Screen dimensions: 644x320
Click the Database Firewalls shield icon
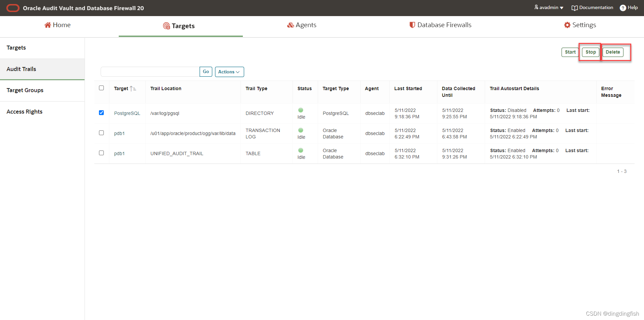tap(412, 25)
